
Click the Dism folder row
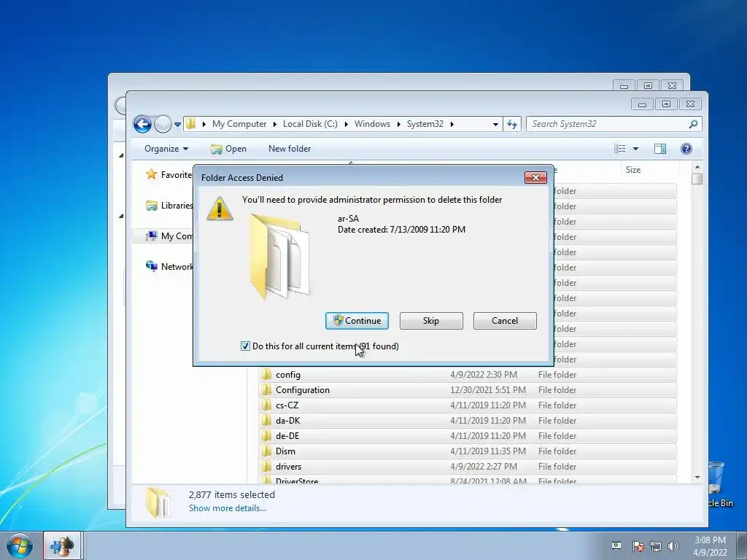pos(468,451)
